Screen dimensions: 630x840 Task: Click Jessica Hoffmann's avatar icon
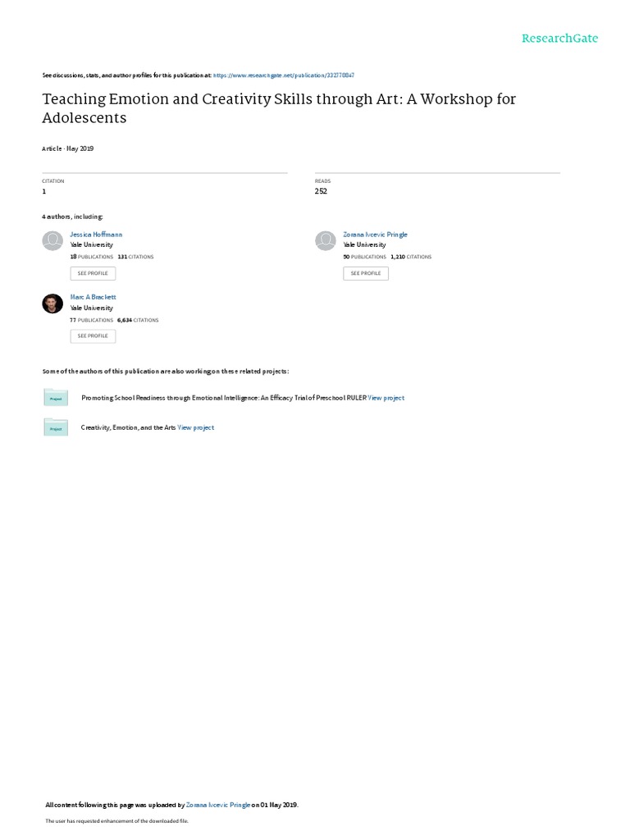click(x=52, y=240)
